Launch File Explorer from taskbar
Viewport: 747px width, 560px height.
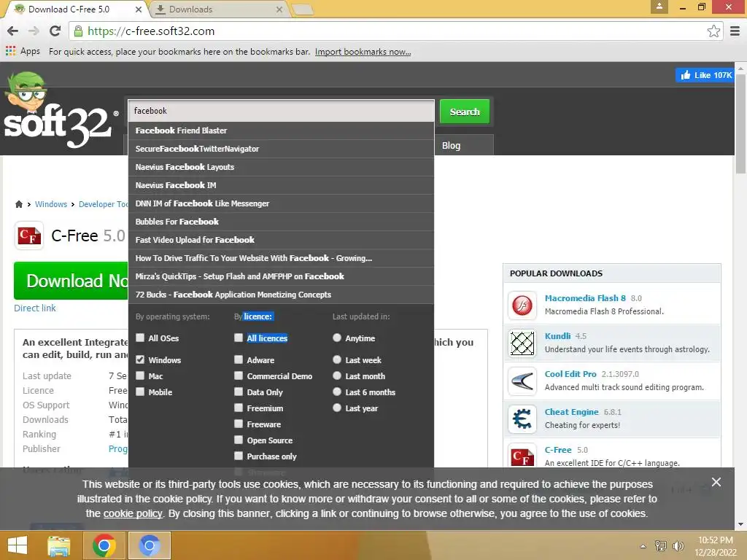pyautogui.click(x=58, y=545)
